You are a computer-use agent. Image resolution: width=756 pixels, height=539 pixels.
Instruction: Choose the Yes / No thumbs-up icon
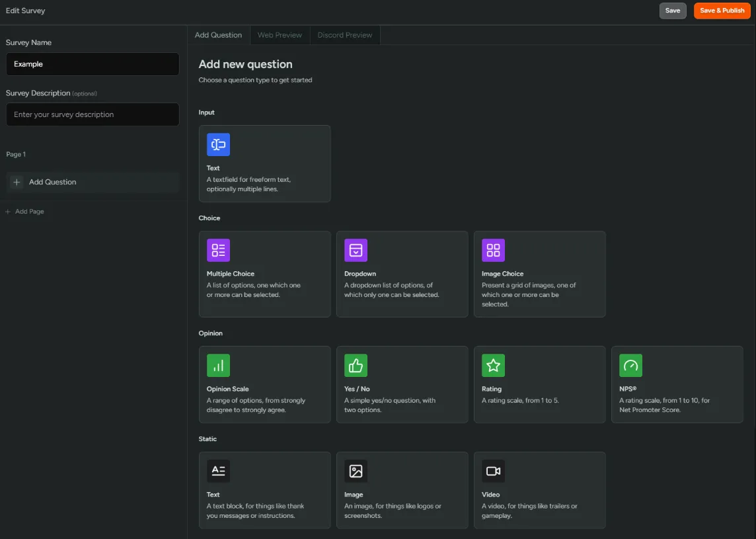click(x=356, y=366)
